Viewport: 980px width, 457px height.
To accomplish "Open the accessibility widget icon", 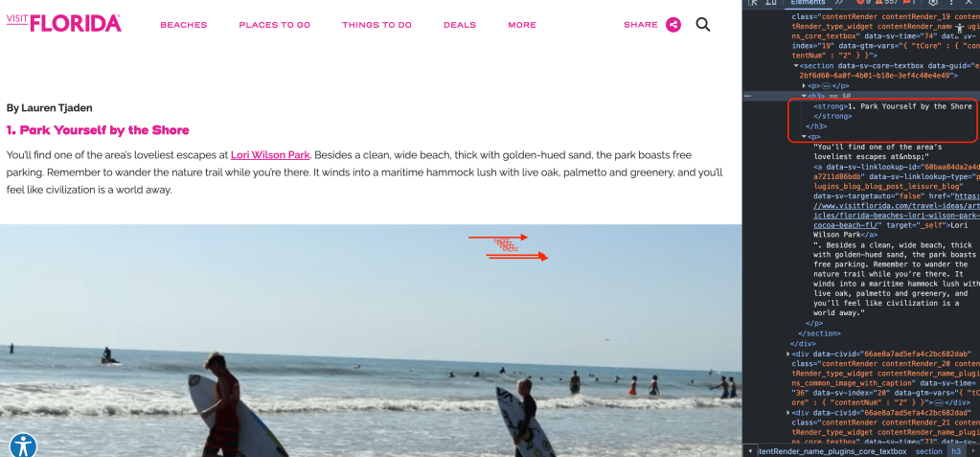I will click(x=24, y=446).
